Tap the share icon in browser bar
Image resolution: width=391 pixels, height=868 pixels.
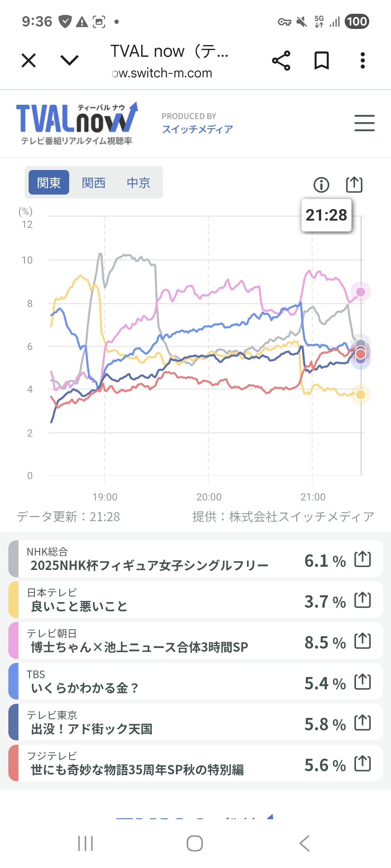[281, 60]
